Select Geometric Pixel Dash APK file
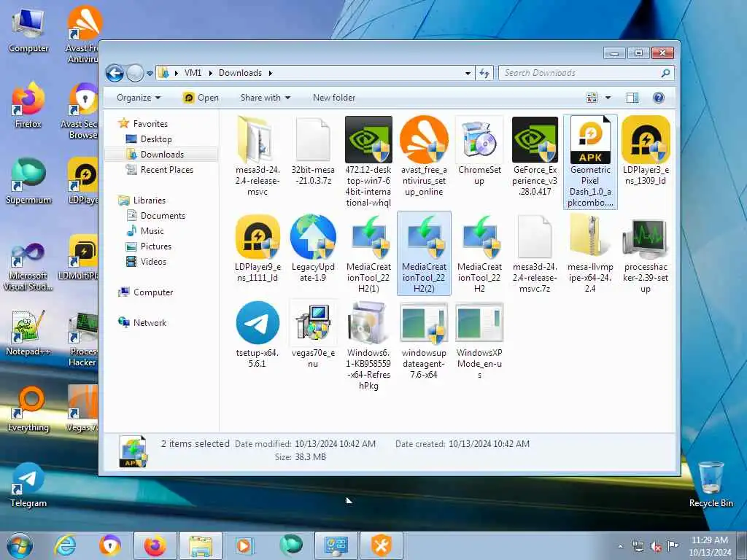This screenshot has height=560, width=747. click(x=590, y=161)
